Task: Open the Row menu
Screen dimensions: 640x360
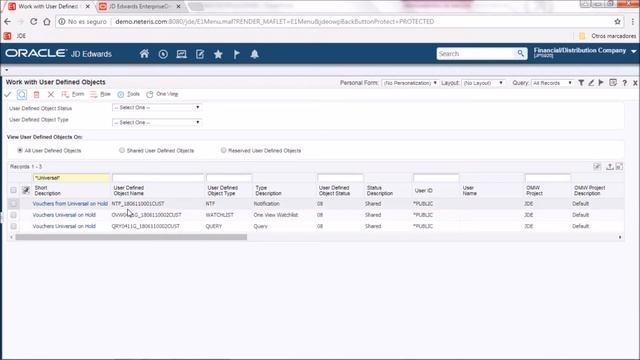Action: tap(100, 94)
